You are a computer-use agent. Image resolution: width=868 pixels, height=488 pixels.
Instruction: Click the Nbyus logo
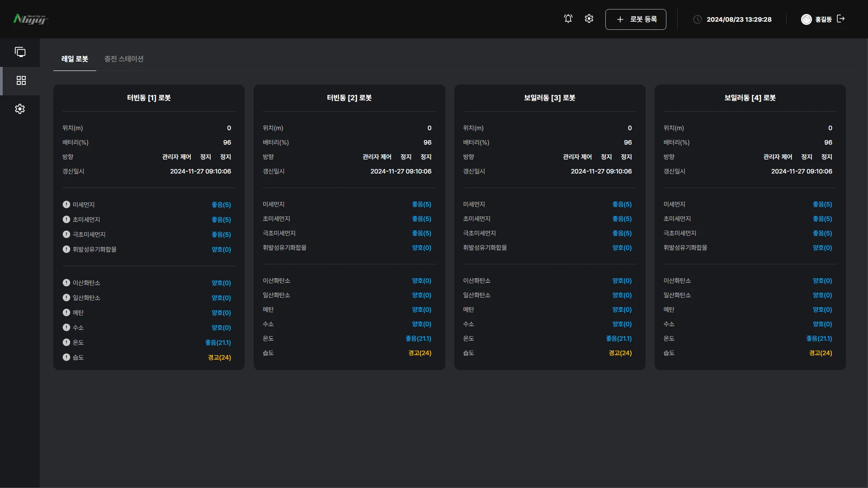point(31,19)
